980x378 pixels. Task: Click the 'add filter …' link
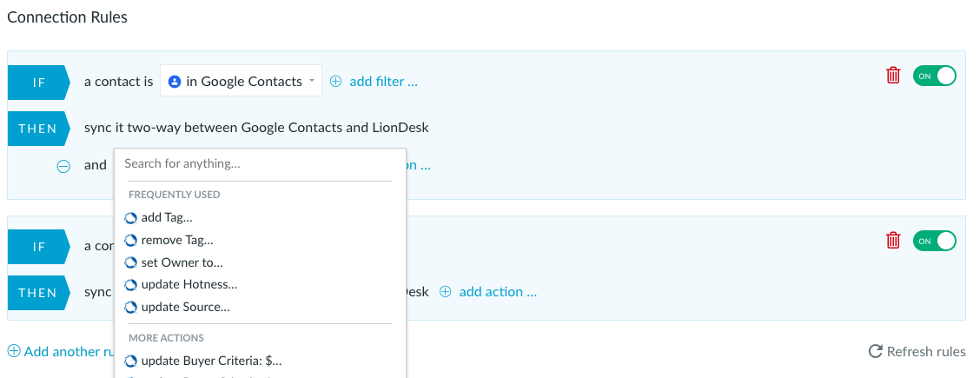click(384, 81)
